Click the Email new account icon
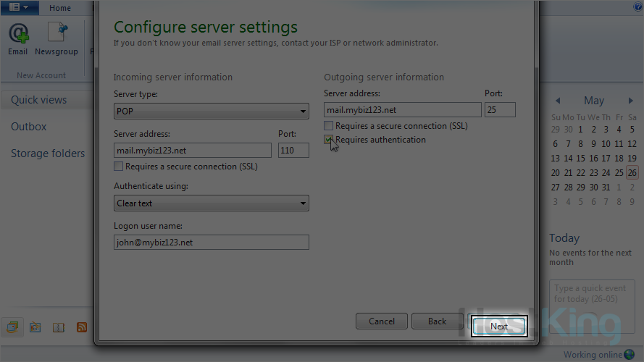The width and height of the screenshot is (644, 362). click(18, 38)
